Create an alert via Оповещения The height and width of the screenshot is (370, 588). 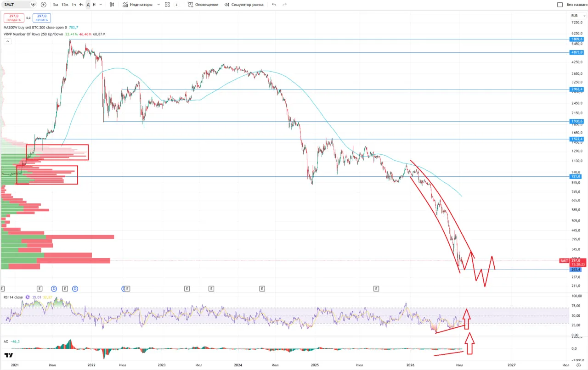[203, 5]
